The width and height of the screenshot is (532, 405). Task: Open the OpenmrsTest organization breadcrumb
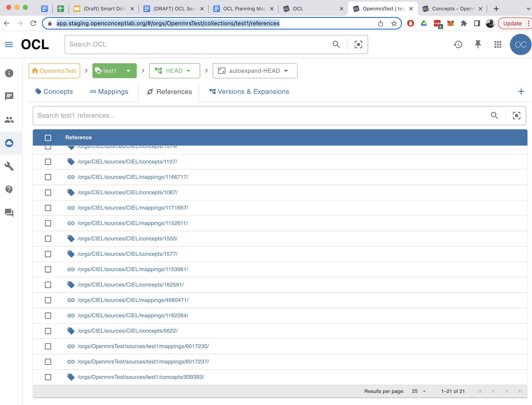(x=54, y=71)
